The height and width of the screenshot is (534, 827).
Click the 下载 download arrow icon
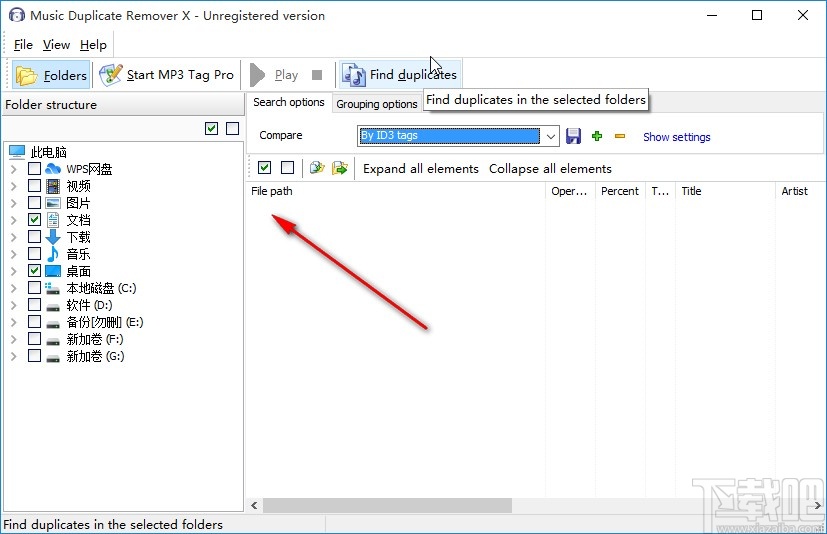(x=53, y=237)
